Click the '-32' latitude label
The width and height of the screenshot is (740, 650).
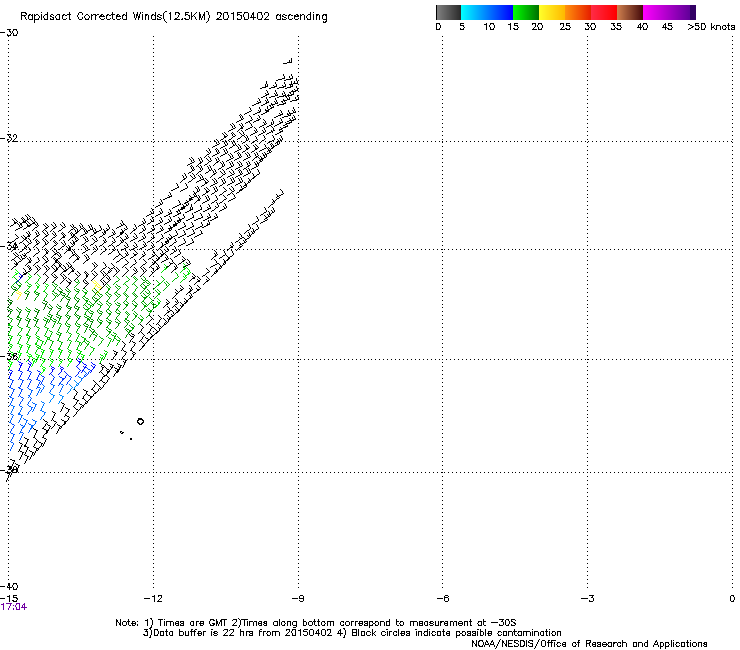9,138
